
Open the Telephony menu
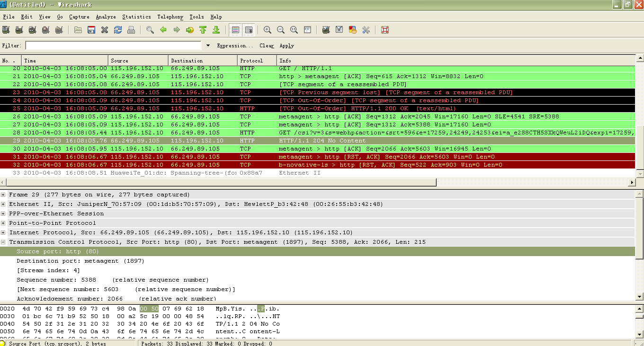point(170,17)
